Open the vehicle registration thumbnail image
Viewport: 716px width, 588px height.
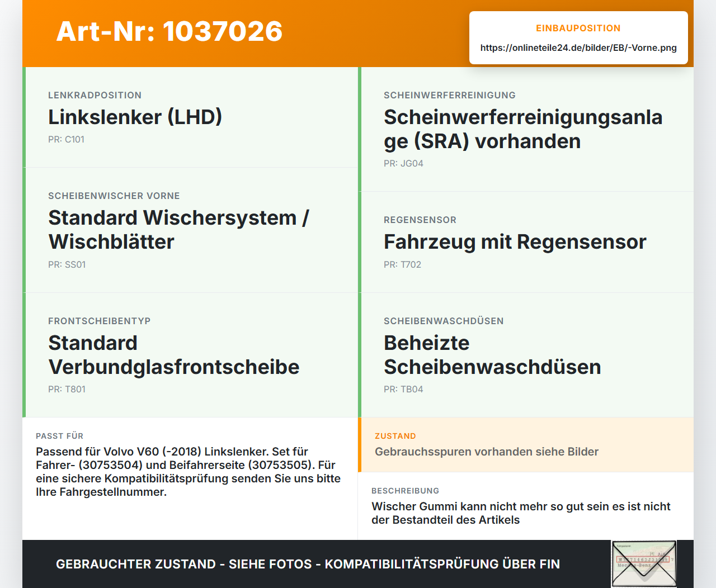point(644,564)
